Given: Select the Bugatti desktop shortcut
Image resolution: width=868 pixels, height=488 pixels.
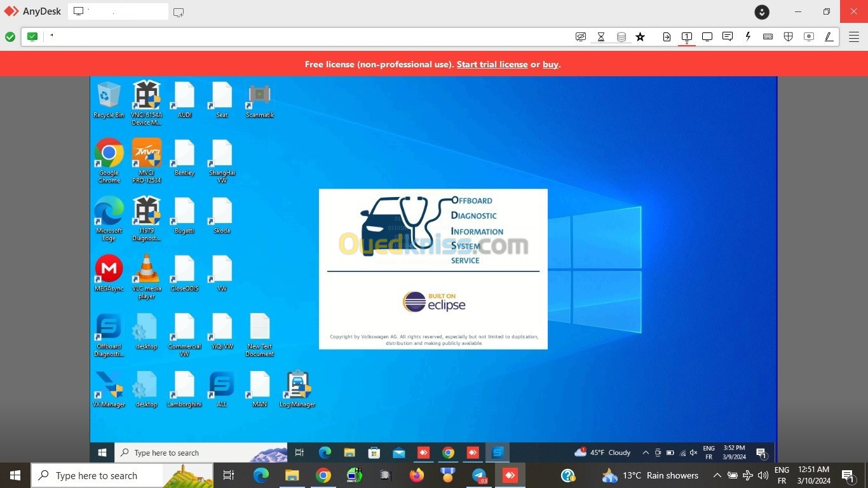Looking at the screenshot, I should pos(184,215).
